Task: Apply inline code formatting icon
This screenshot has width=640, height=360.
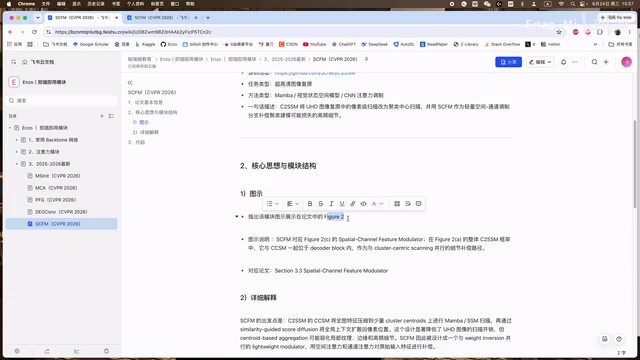Action: point(363,203)
